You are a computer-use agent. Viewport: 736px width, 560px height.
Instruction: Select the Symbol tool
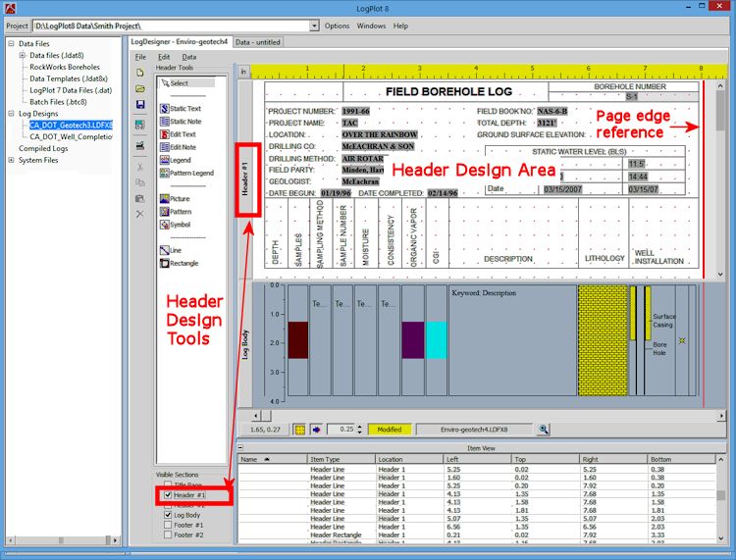(175, 225)
